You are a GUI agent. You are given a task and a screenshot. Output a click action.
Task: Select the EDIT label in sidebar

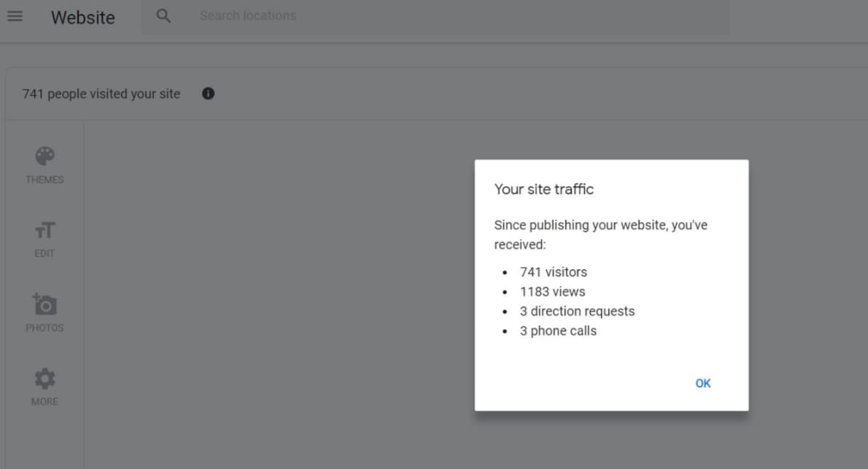click(44, 254)
